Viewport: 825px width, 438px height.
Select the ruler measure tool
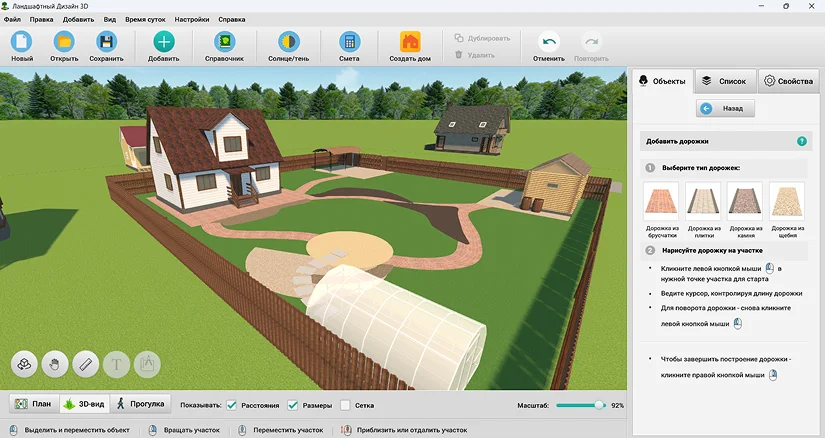(x=86, y=364)
